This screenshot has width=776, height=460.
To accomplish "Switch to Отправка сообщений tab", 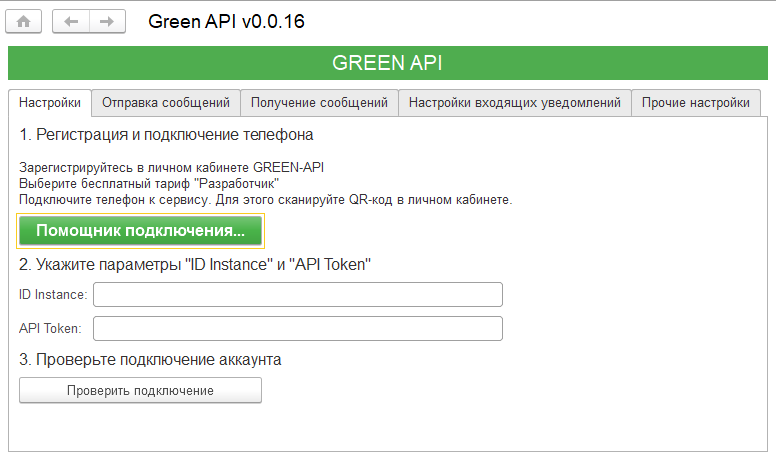I will [x=166, y=102].
